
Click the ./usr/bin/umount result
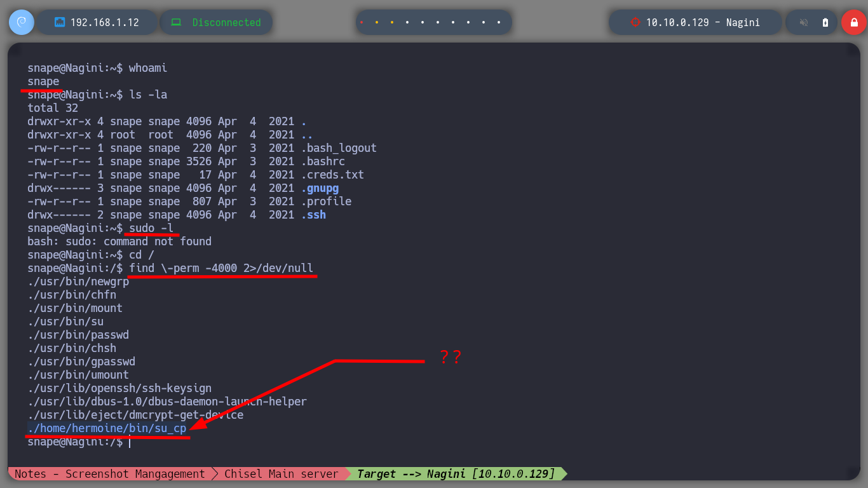coord(78,375)
